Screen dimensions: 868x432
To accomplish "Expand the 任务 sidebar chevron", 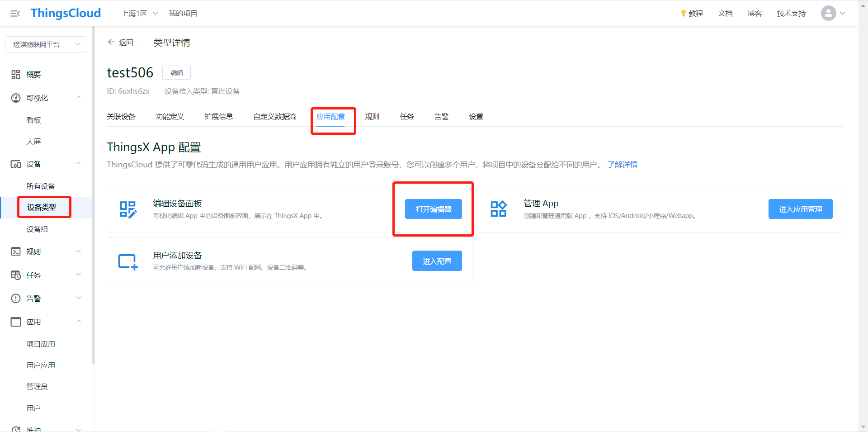I will (x=79, y=275).
